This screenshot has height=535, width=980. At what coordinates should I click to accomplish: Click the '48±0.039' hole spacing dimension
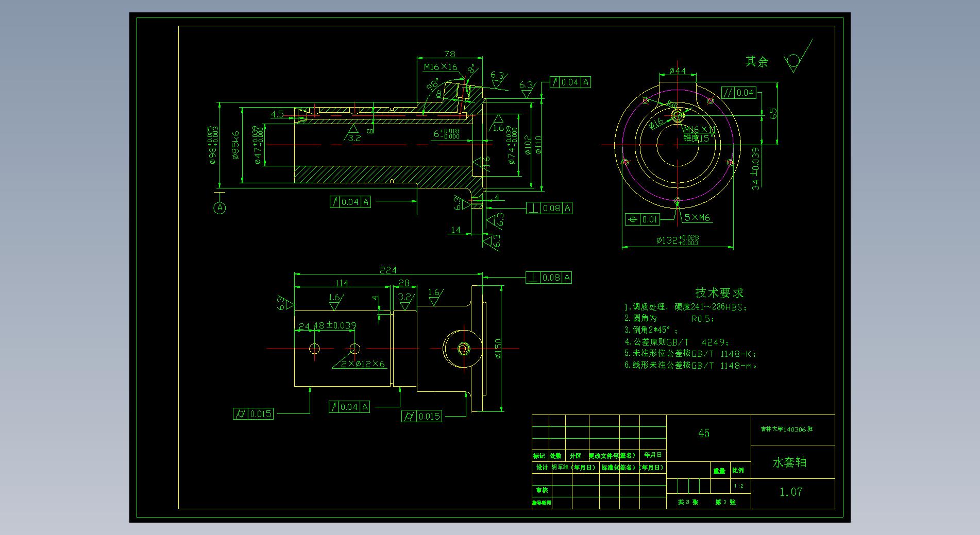point(334,325)
